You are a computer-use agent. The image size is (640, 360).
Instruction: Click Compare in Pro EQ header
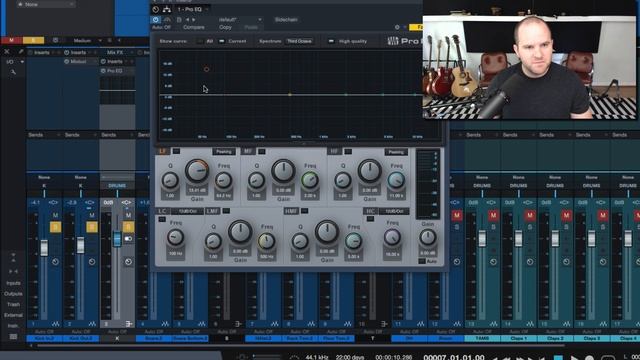pyautogui.click(x=194, y=27)
